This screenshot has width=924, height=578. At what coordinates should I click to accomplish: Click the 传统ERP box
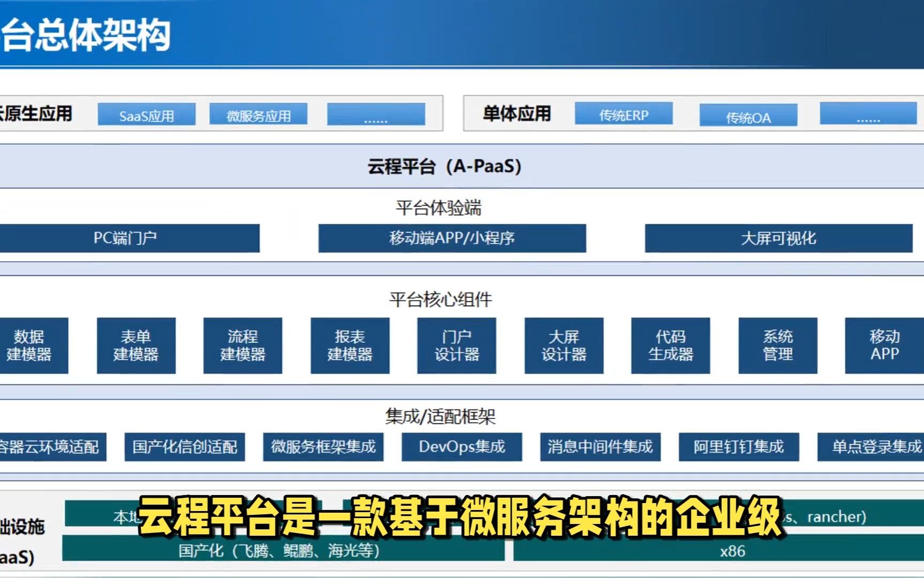click(623, 114)
